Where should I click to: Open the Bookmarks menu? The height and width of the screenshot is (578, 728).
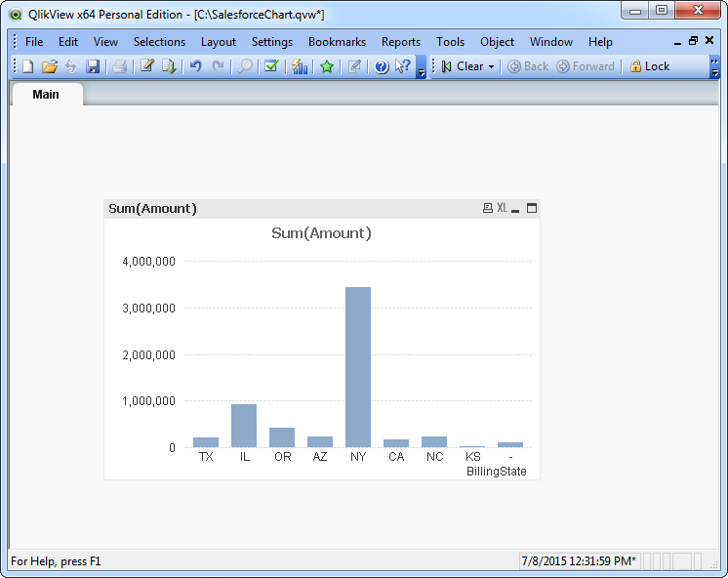pos(337,42)
